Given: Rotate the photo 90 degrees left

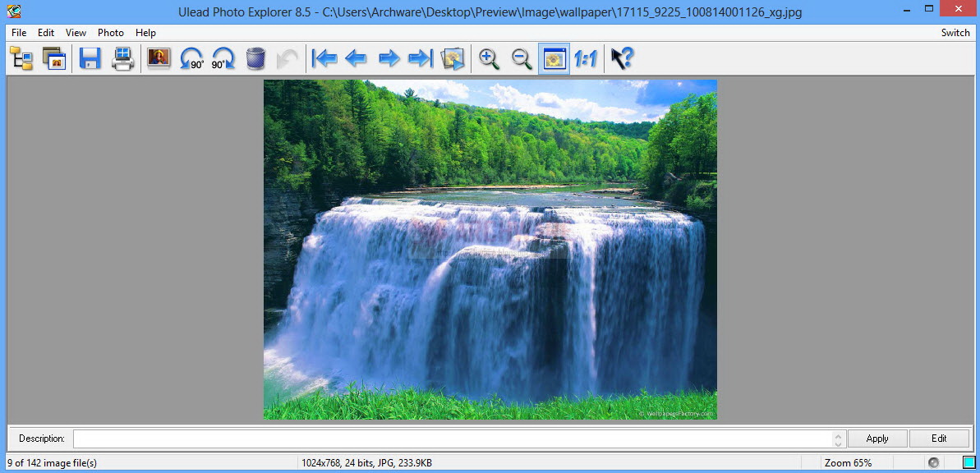Looking at the screenshot, I should 190,57.
